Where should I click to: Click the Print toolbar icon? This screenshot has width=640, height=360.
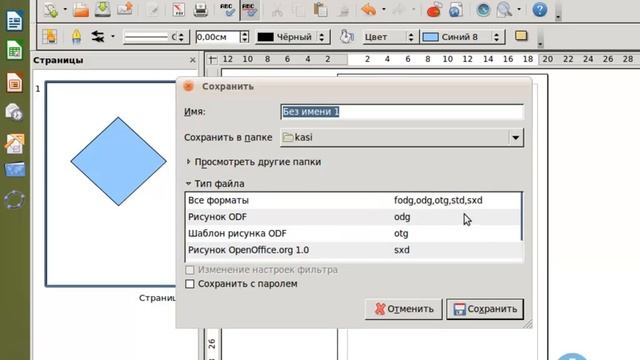(x=200, y=10)
